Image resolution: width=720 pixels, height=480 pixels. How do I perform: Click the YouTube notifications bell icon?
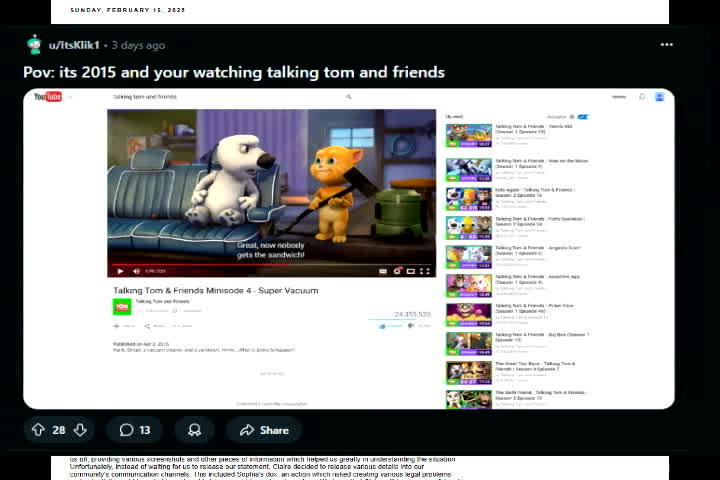(642, 96)
